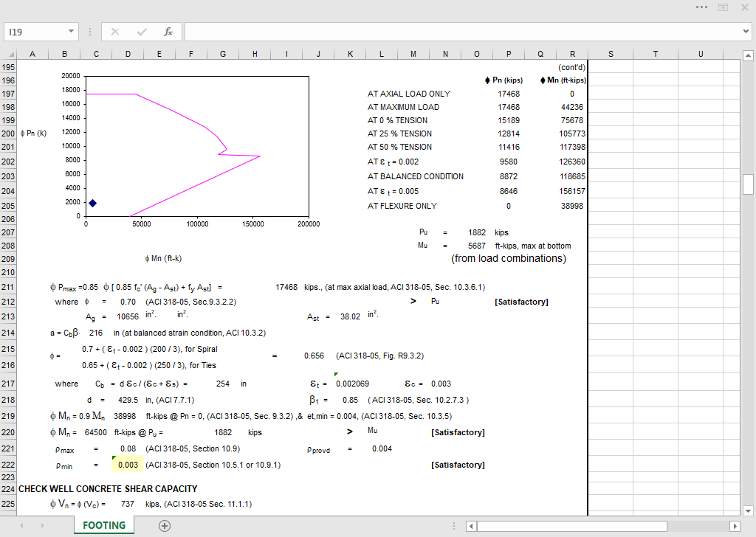Select row 195 header
Viewport: 756px width, 537px height.
(x=8, y=67)
